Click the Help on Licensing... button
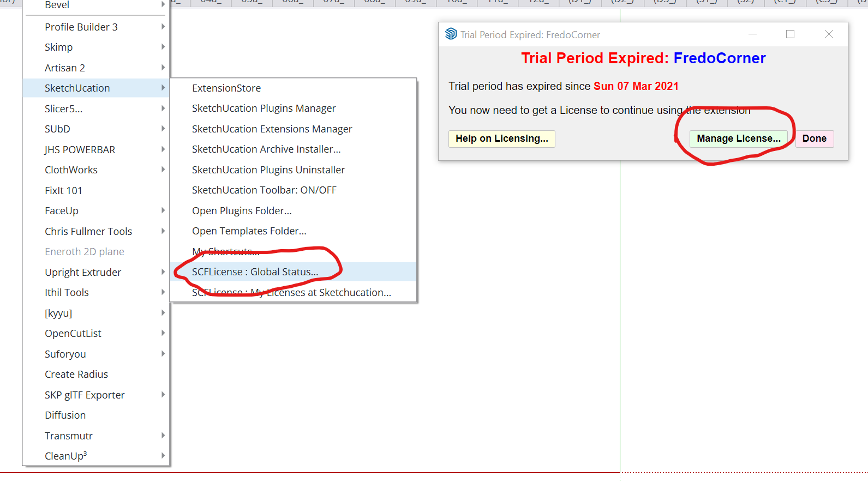 point(502,138)
